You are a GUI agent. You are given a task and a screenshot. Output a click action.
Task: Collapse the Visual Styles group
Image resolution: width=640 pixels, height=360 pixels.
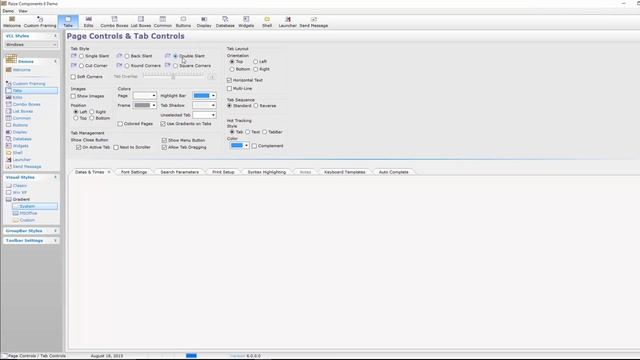click(56, 178)
